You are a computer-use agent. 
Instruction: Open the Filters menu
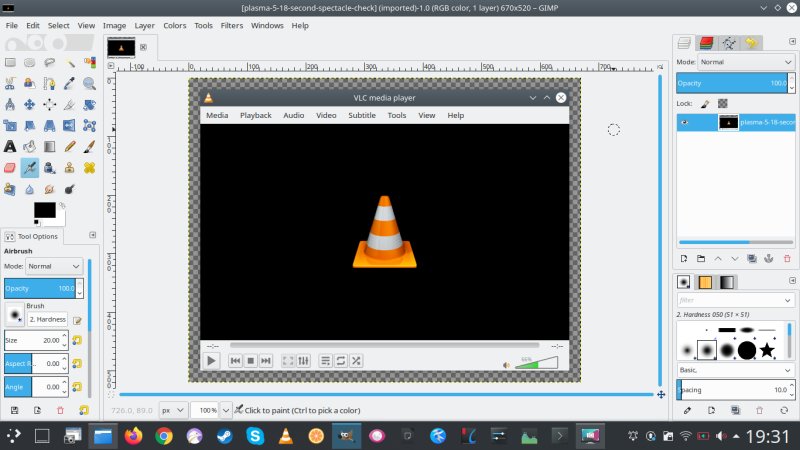point(231,25)
